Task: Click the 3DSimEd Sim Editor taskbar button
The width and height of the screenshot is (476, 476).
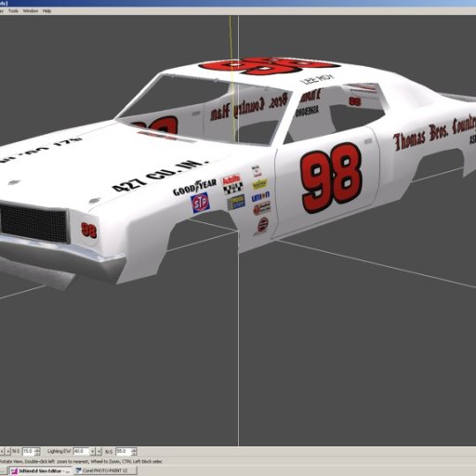Action: click(40, 470)
